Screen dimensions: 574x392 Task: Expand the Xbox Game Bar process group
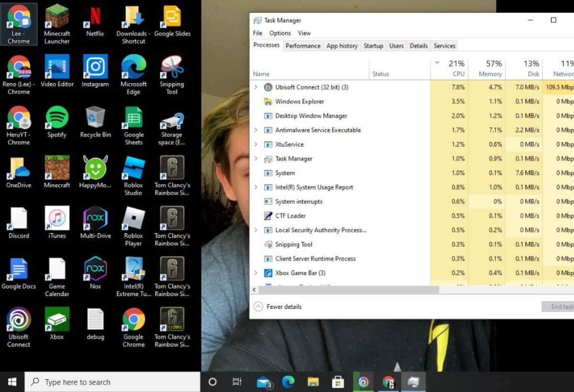pyautogui.click(x=255, y=273)
